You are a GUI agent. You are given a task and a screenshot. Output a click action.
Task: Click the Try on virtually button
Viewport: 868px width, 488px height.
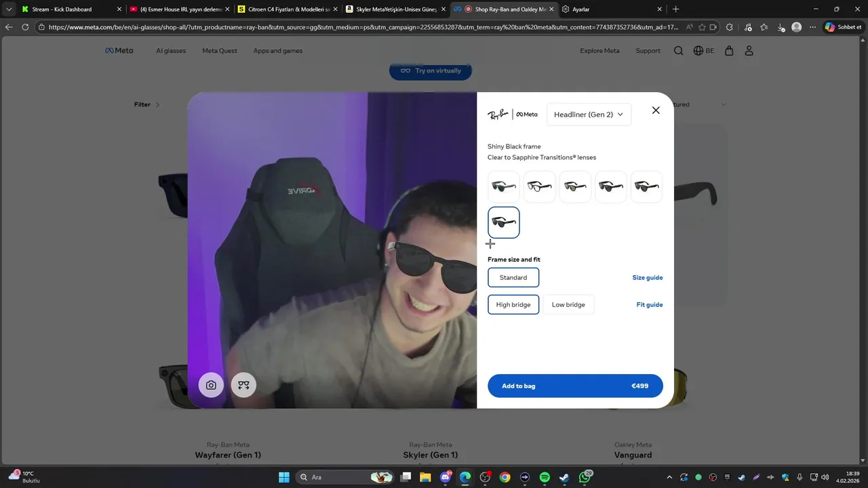click(x=431, y=70)
